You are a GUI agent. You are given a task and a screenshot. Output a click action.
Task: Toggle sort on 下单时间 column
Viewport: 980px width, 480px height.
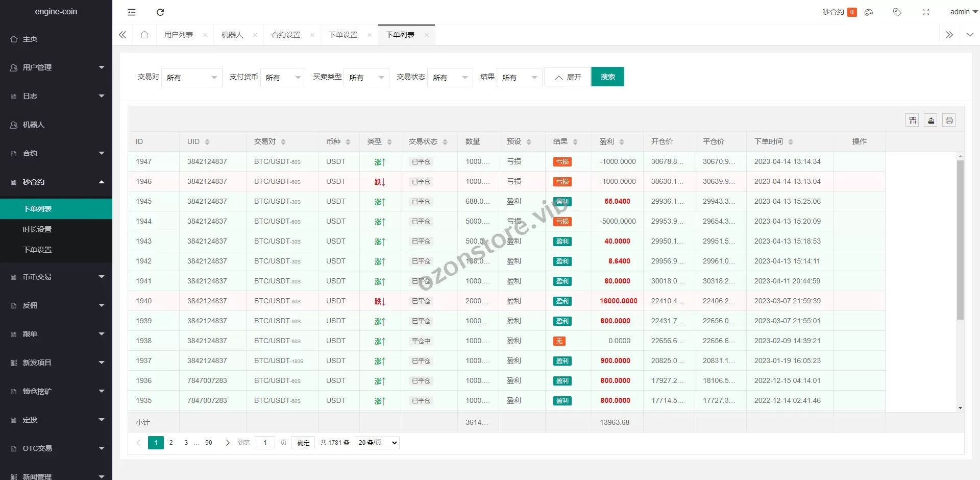pyautogui.click(x=791, y=142)
